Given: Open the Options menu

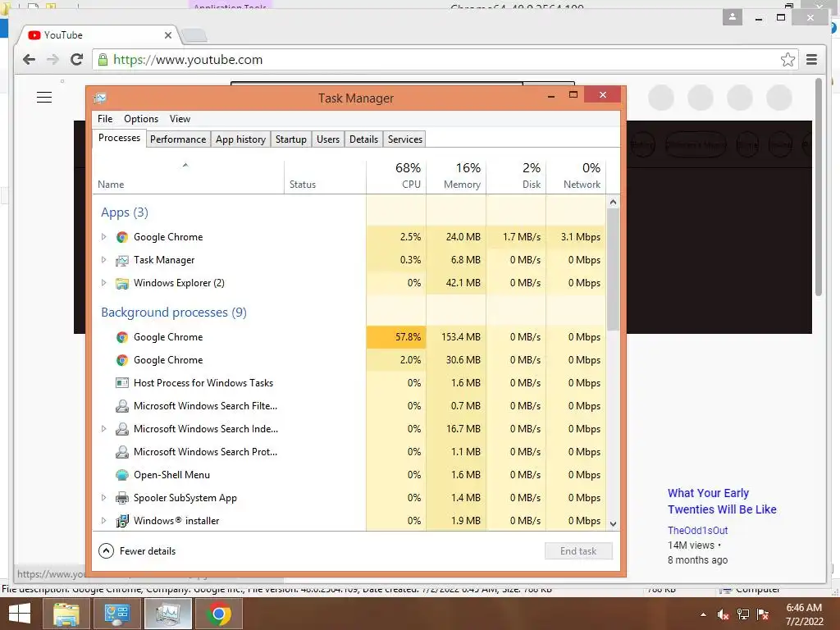Looking at the screenshot, I should [141, 119].
